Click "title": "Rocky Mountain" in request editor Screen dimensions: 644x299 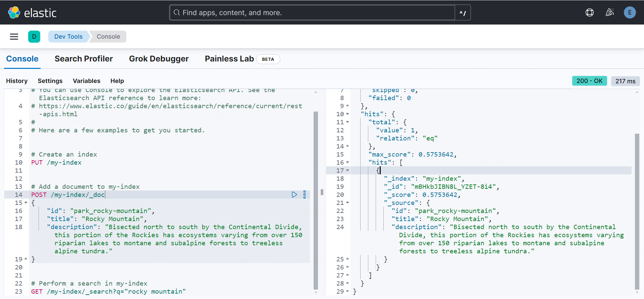(97, 219)
